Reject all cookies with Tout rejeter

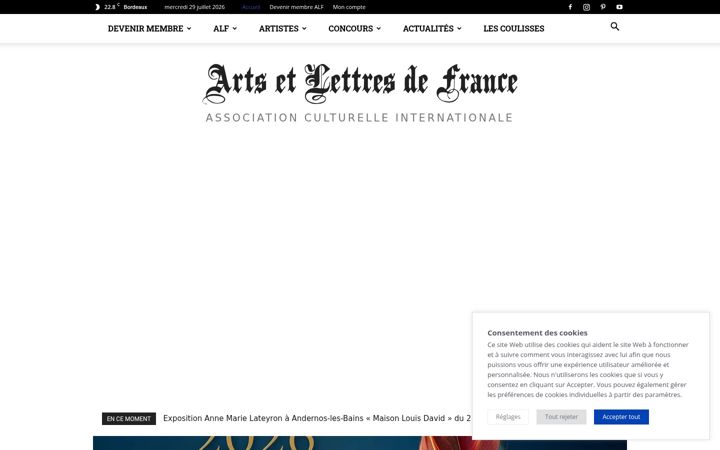coord(561,417)
